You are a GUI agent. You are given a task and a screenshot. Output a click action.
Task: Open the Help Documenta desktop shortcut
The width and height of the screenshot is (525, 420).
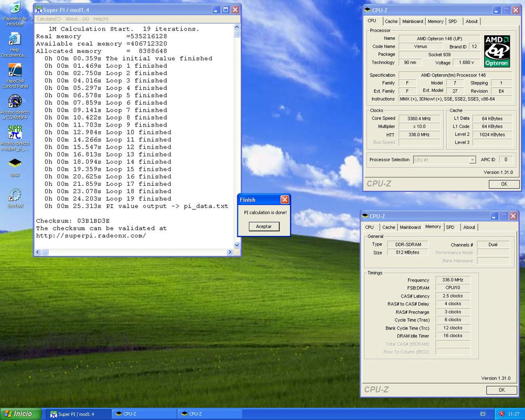(15, 45)
